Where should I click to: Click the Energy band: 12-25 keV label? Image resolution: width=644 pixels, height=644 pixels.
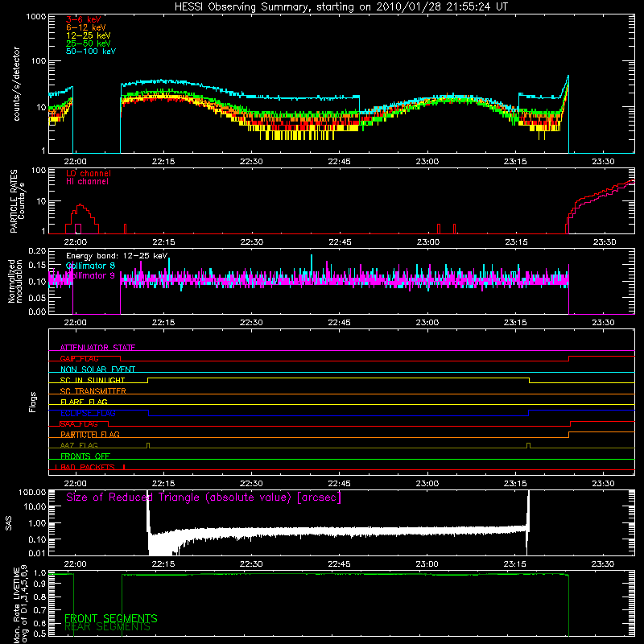coord(117,256)
